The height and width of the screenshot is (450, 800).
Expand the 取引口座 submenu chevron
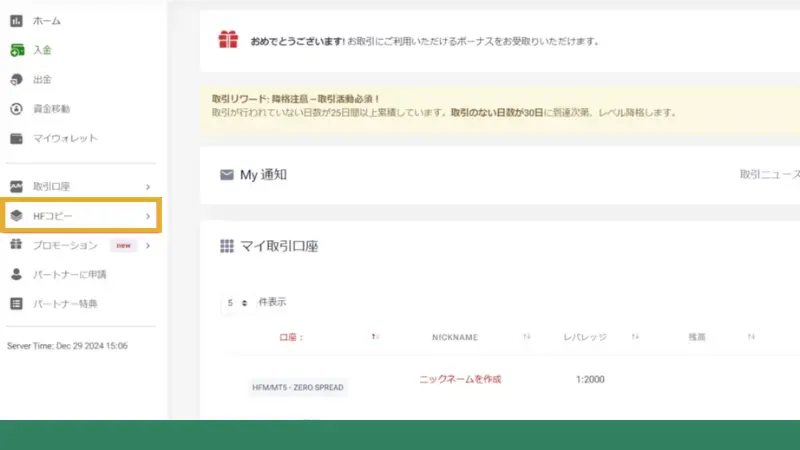click(x=148, y=187)
